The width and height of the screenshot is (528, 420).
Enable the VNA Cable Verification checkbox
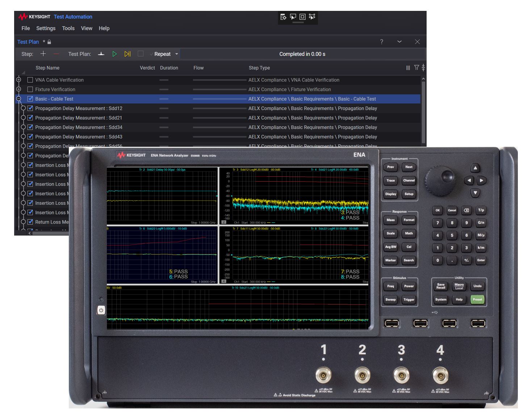(30, 80)
